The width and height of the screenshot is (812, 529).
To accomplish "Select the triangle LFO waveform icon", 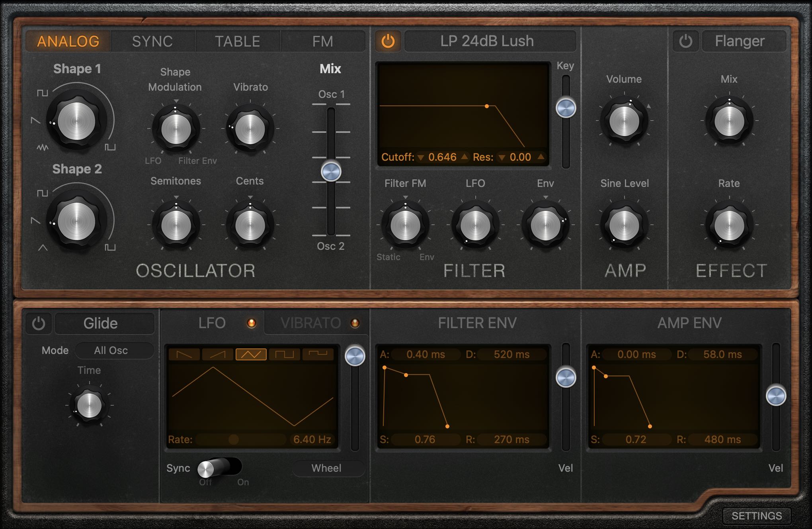I will click(251, 354).
